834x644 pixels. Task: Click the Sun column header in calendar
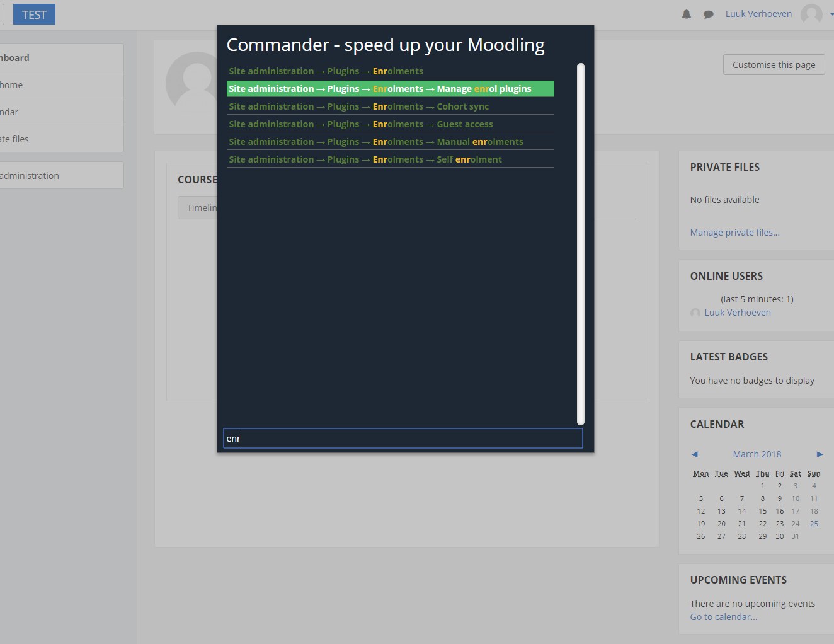click(x=814, y=473)
